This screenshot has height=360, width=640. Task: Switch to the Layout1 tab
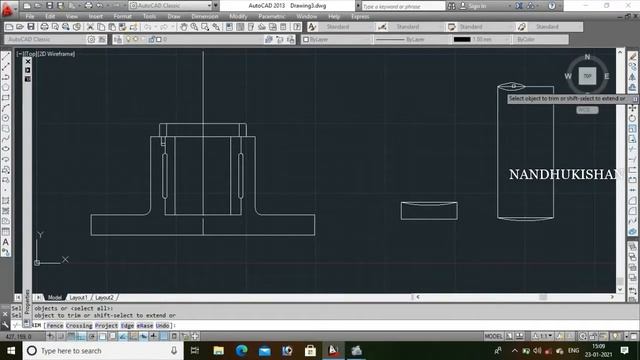point(78,298)
